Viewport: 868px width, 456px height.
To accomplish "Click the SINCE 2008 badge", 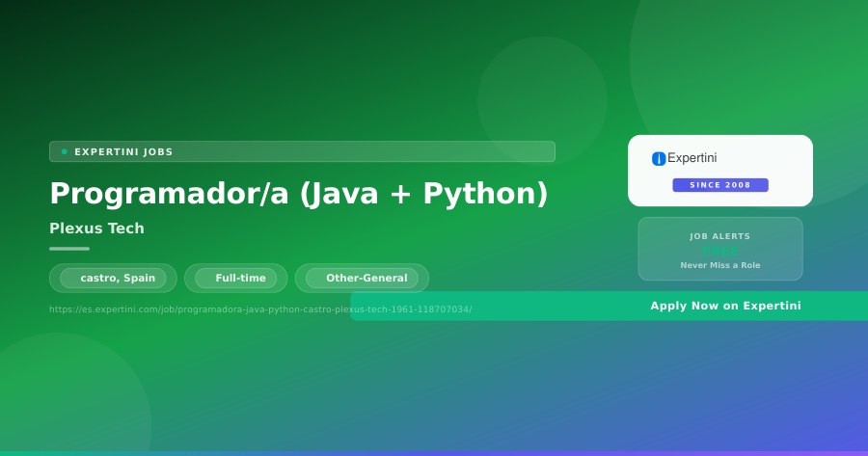I will click(x=720, y=185).
